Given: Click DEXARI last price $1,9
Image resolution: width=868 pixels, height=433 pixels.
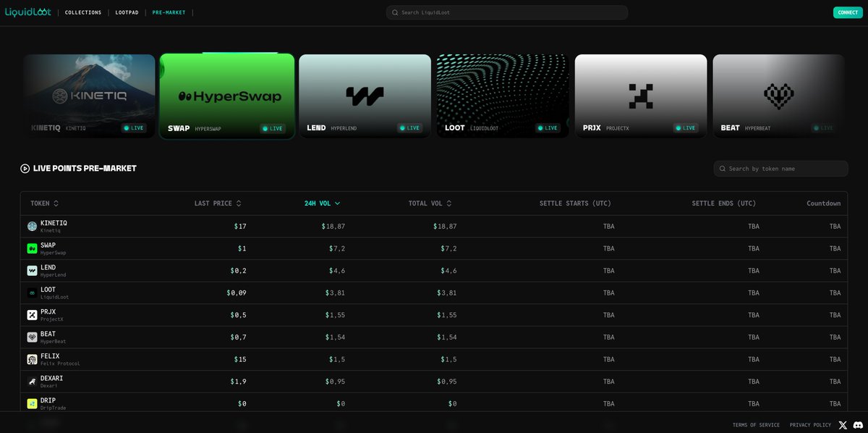Looking at the screenshot, I should (x=239, y=382).
